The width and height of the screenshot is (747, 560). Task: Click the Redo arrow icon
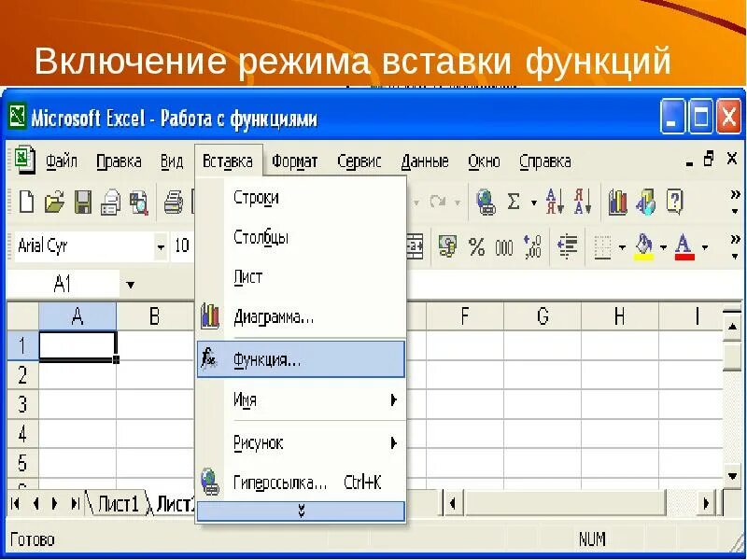(437, 202)
